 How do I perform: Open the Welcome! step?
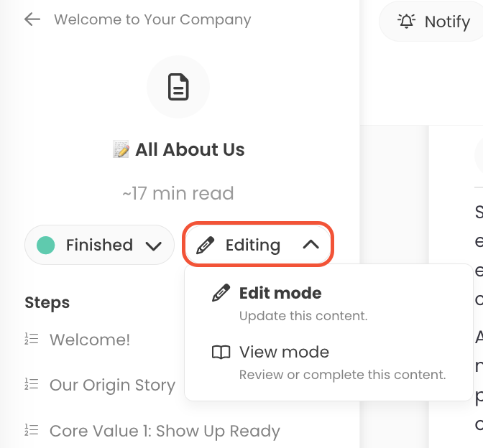point(90,340)
